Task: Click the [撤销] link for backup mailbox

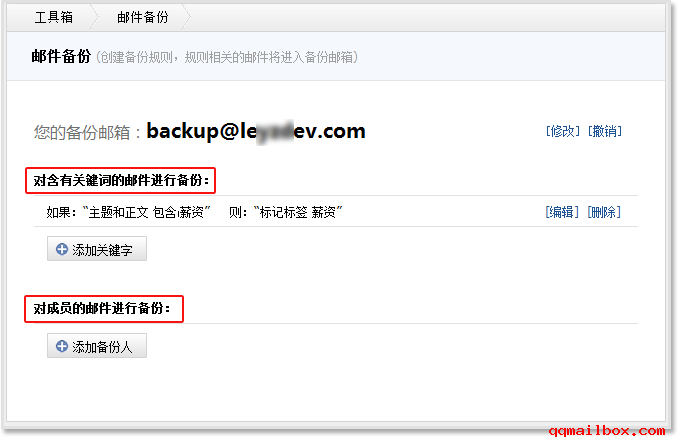Action: (x=604, y=131)
